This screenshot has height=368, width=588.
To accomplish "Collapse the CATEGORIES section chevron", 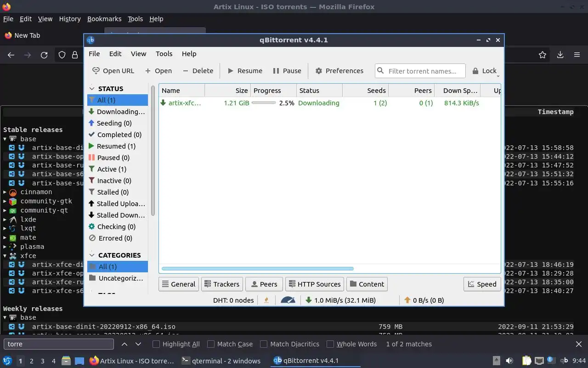I will tap(92, 255).
